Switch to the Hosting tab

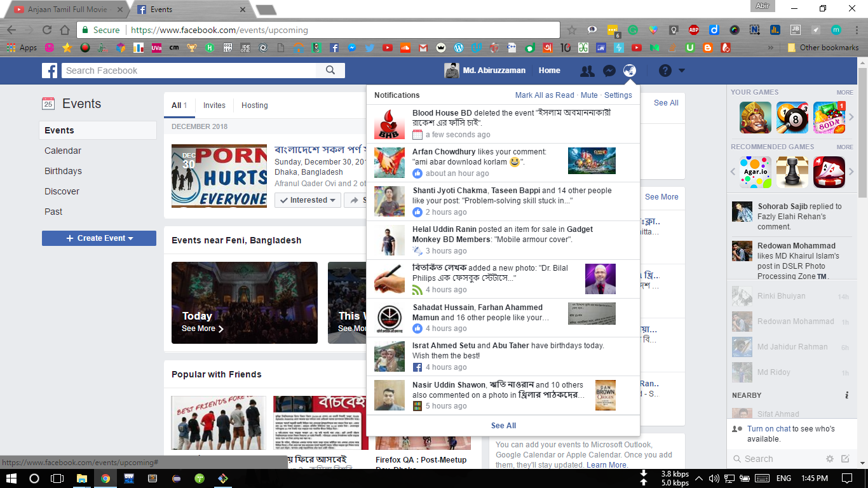(x=254, y=105)
